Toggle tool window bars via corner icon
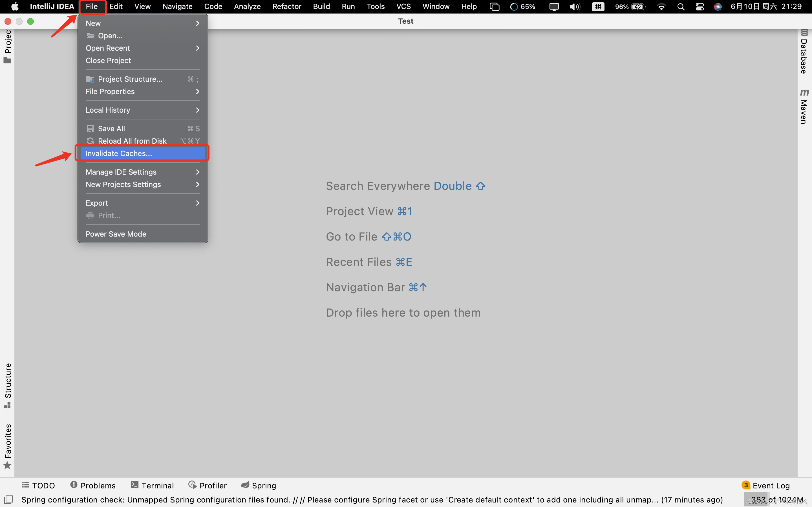Image resolution: width=812 pixels, height=507 pixels. coord(9,500)
